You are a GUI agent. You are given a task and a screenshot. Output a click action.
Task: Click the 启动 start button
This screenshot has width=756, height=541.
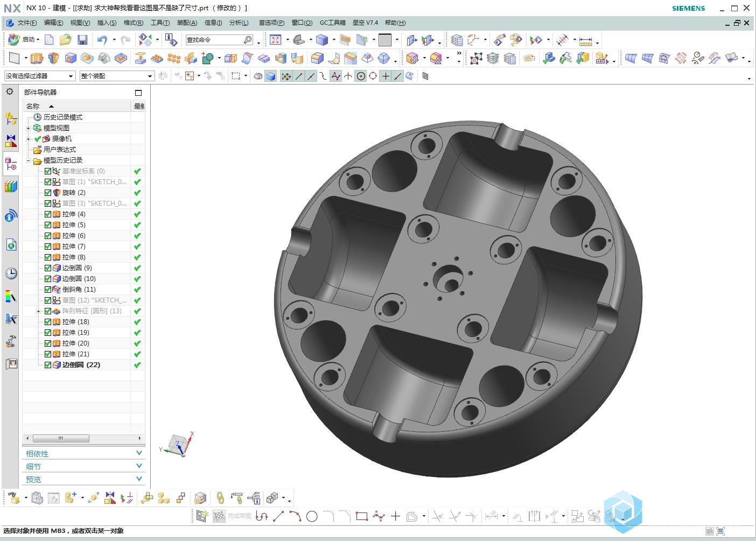(x=24, y=39)
